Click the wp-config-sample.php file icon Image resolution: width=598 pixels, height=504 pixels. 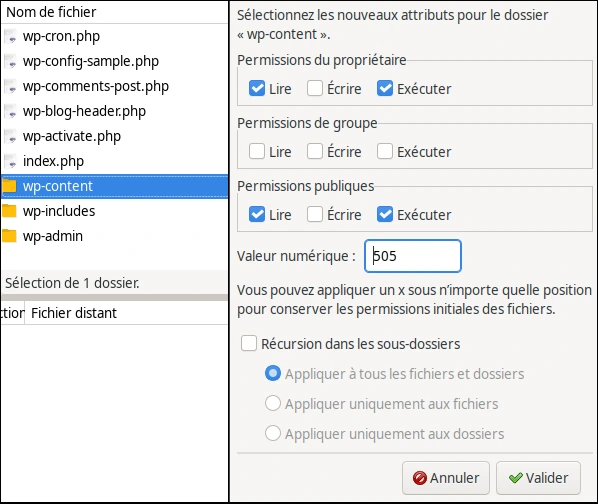tap(10, 61)
